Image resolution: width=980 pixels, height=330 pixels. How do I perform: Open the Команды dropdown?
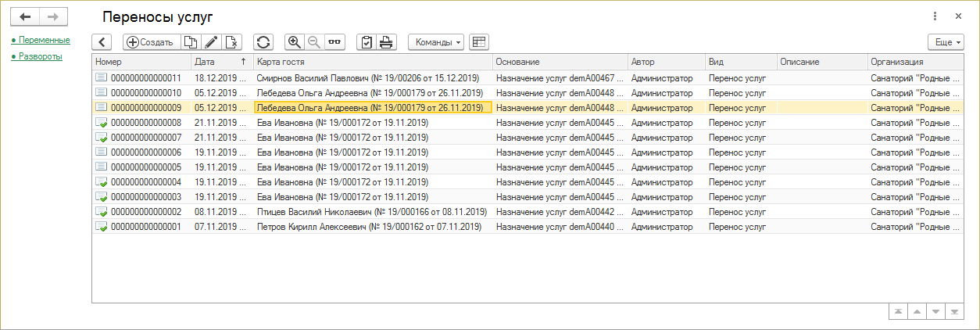coord(436,42)
